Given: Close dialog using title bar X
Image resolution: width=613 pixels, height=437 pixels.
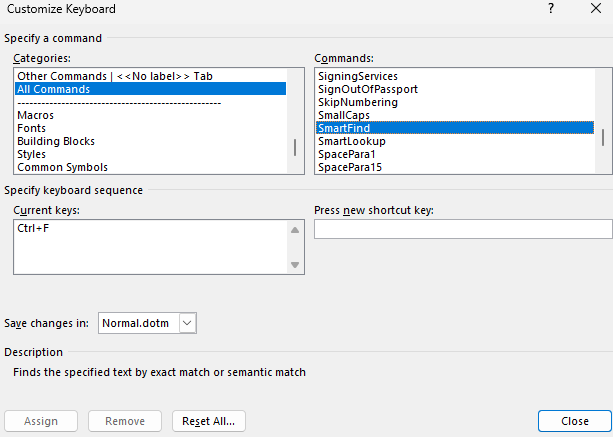Looking at the screenshot, I should click(594, 9).
